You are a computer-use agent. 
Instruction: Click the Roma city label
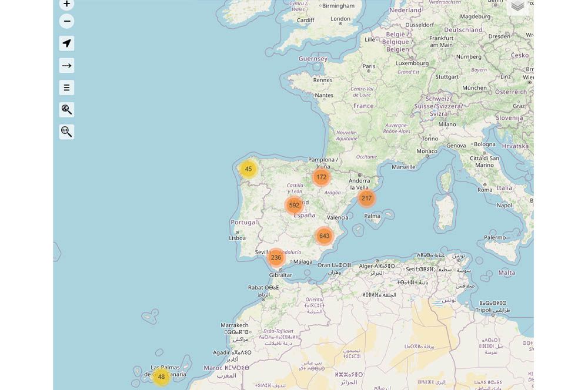tap(485, 190)
